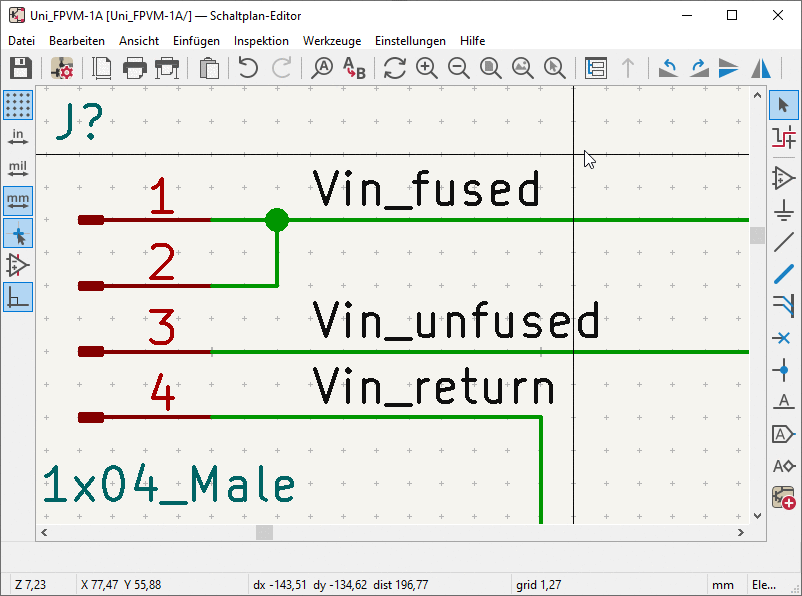Switch units to millimeters
This screenshot has width=802, height=596.
(x=18, y=201)
